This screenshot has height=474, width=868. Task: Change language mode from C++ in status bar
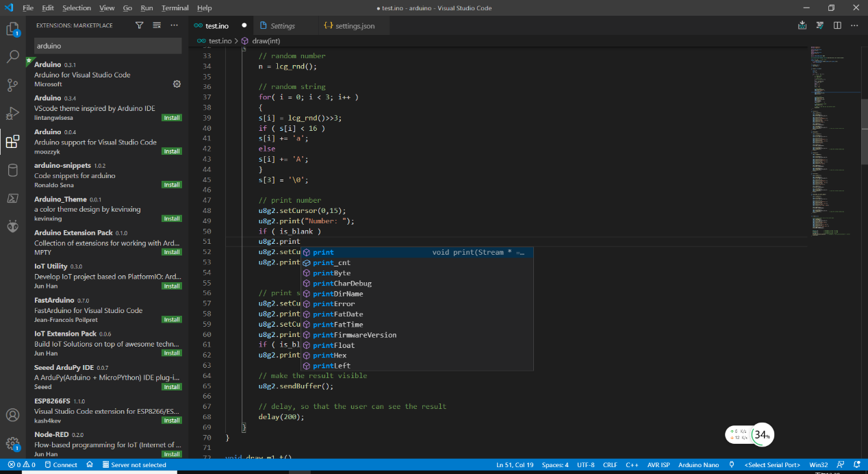tap(632, 465)
